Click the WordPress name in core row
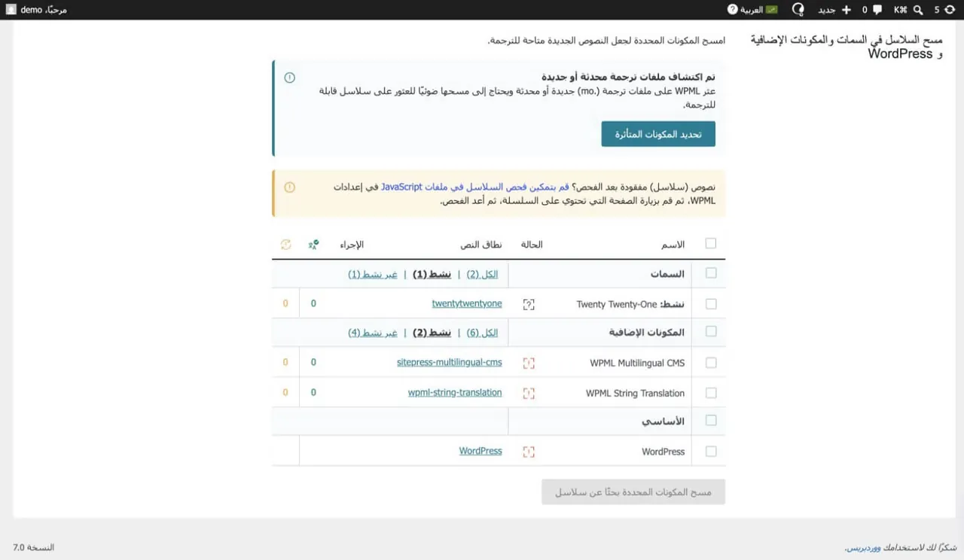Screen dimensions: 964x560 pyautogui.click(x=663, y=452)
